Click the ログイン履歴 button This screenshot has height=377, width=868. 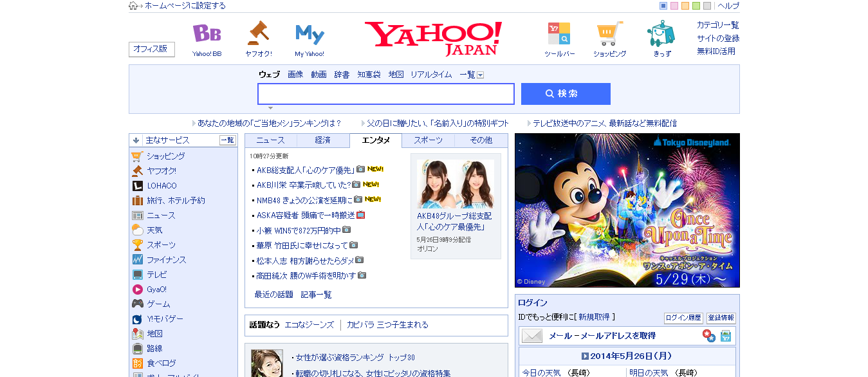(683, 318)
